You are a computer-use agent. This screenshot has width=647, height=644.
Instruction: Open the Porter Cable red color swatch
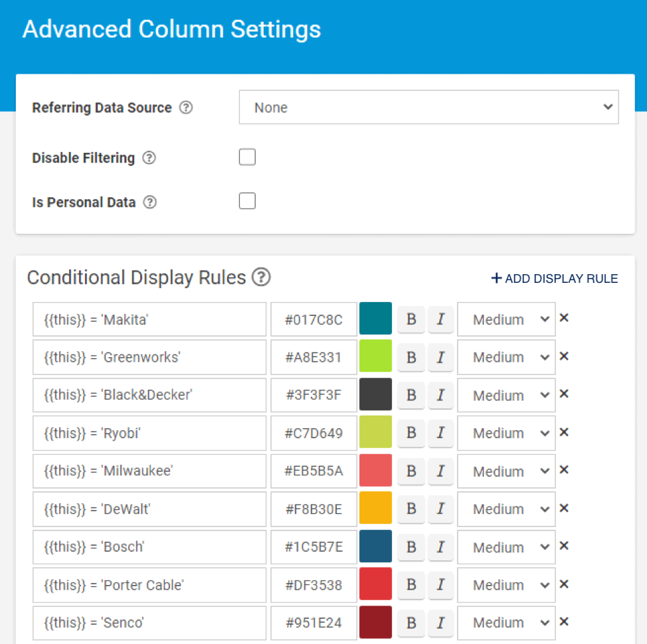pyautogui.click(x=375, y=584)
